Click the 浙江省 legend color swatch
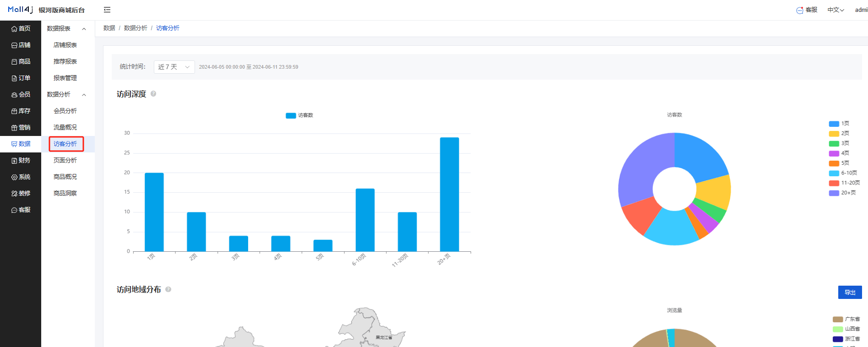This screenshot has height=347, width=868. (x=838, y=339)
